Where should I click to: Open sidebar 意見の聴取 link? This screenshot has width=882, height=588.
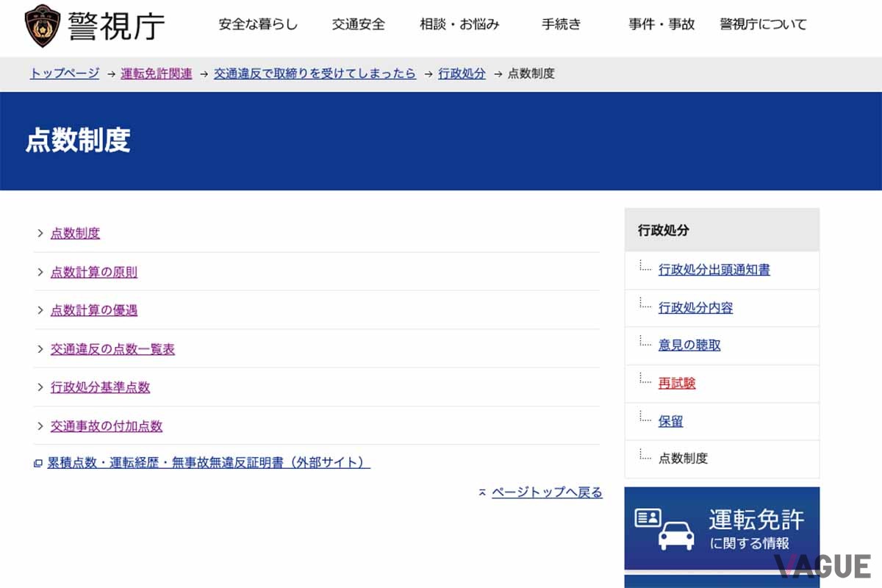pos(689,345)
